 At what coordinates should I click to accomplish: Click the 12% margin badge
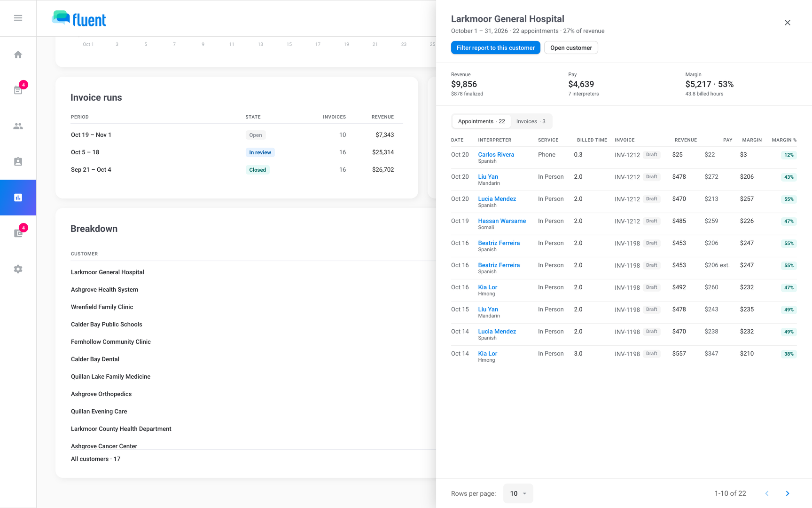tap(789, 155)
